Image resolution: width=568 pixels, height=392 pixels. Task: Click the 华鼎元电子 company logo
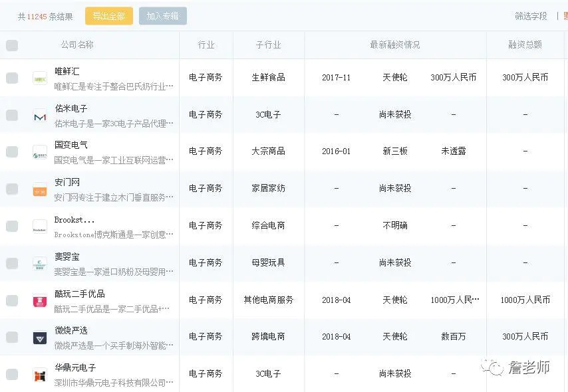click(x=40, y=375)
